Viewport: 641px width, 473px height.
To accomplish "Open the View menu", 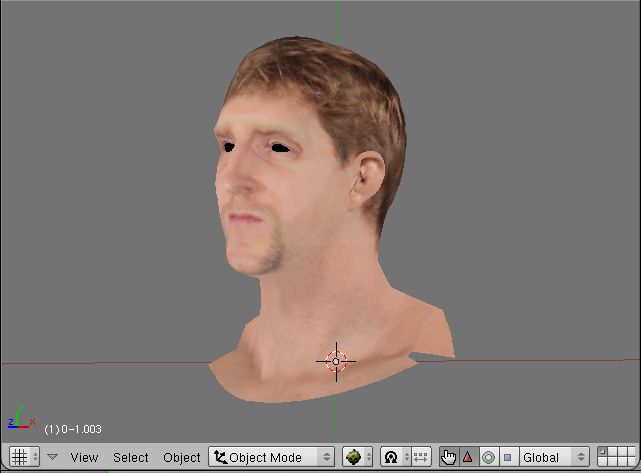I will pyautogui.click(x=84, y=457).
